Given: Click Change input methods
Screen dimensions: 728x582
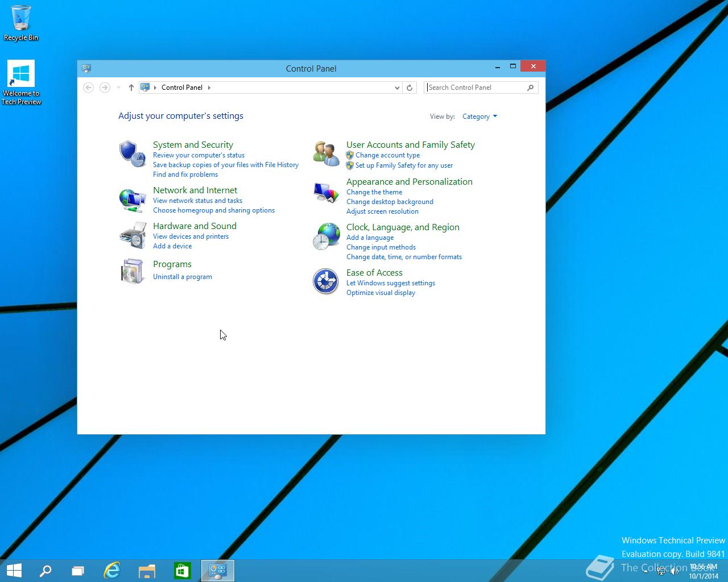Looking at the screenshot, I should [x=381, y=247].
